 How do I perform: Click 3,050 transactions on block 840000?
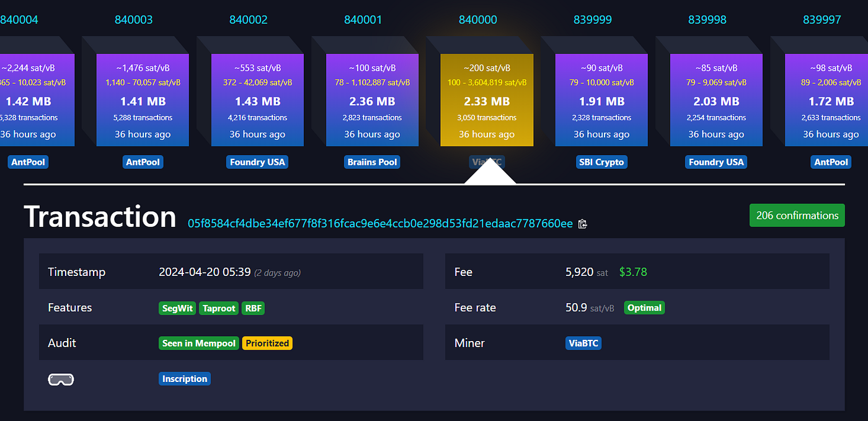487,117
